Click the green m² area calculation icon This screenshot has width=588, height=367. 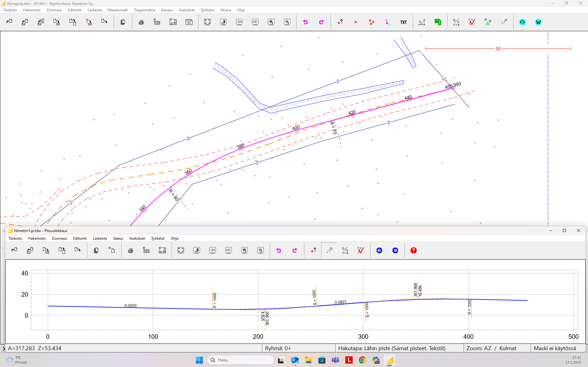[x=438, y=22]
